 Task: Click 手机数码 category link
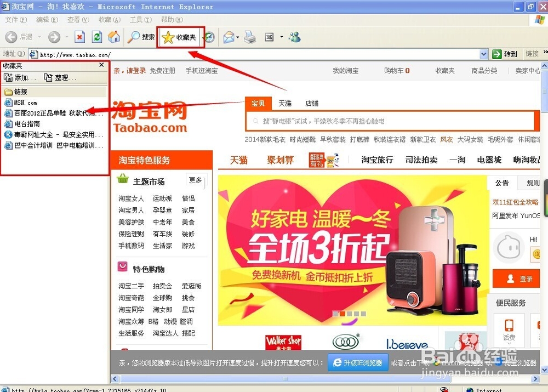(131, 246)
